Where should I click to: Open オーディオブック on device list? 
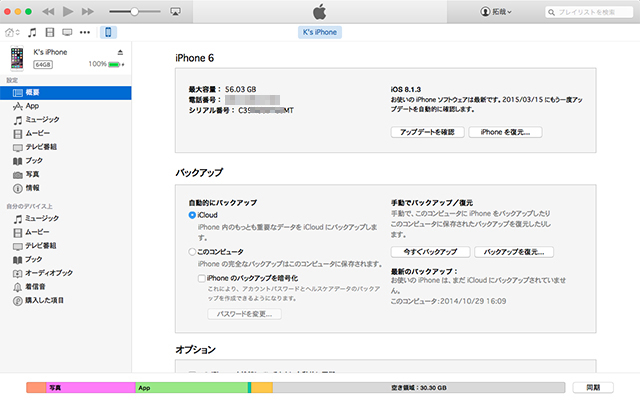click(66, 273)
